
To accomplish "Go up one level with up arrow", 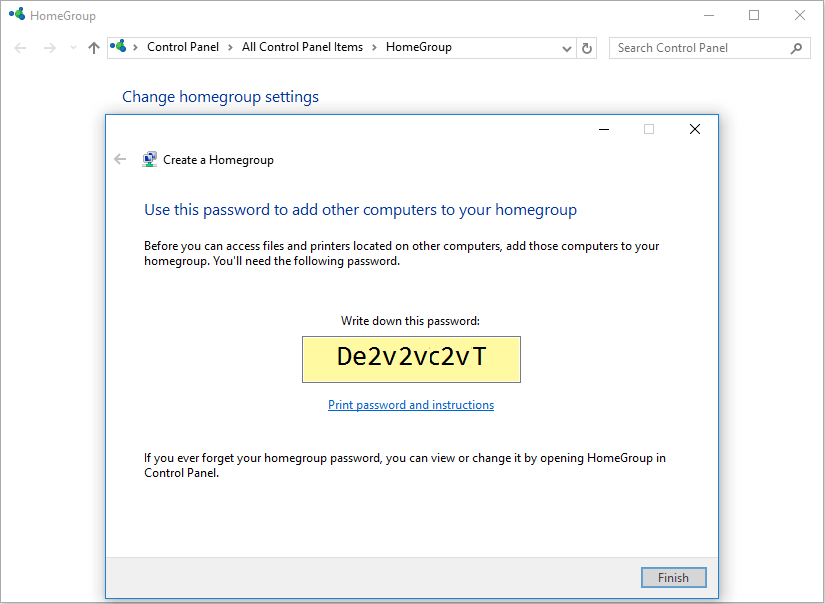I will point(94,48).
